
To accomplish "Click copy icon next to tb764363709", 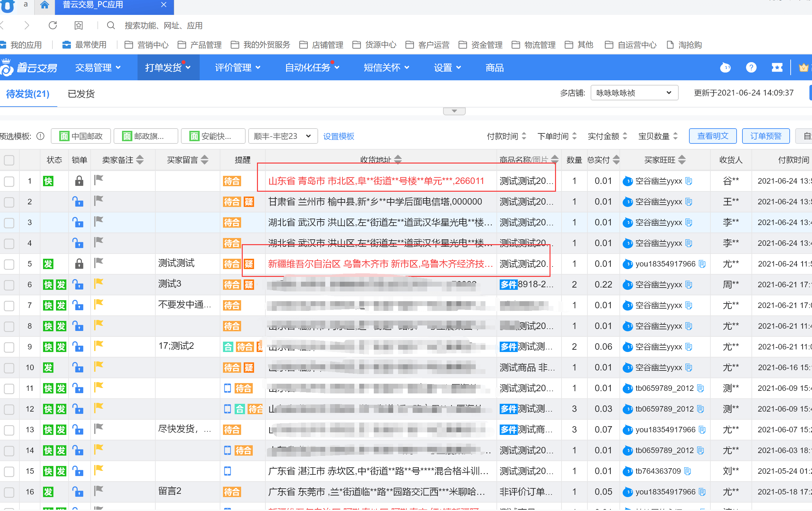I will coord(688,471).
